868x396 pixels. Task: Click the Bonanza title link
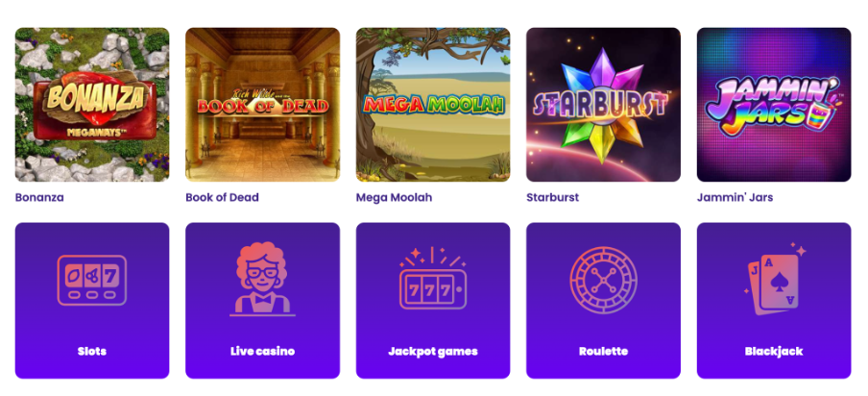39,197
